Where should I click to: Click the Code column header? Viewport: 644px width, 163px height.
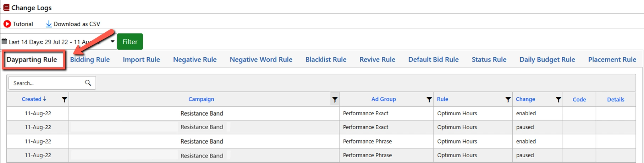coord(579,100)
